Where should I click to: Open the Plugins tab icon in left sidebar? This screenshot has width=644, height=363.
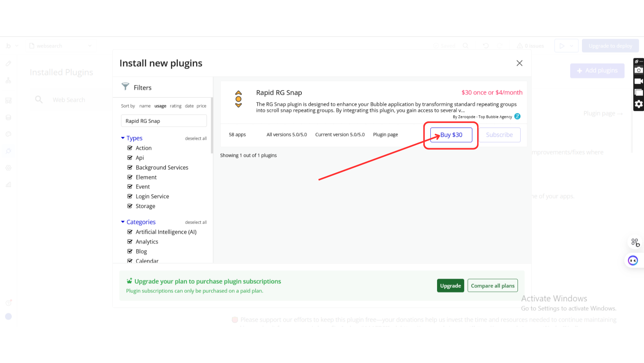(8, 151)
